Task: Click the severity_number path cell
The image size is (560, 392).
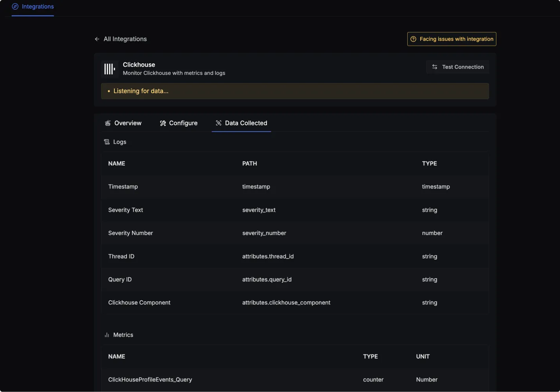Action: 264,233
